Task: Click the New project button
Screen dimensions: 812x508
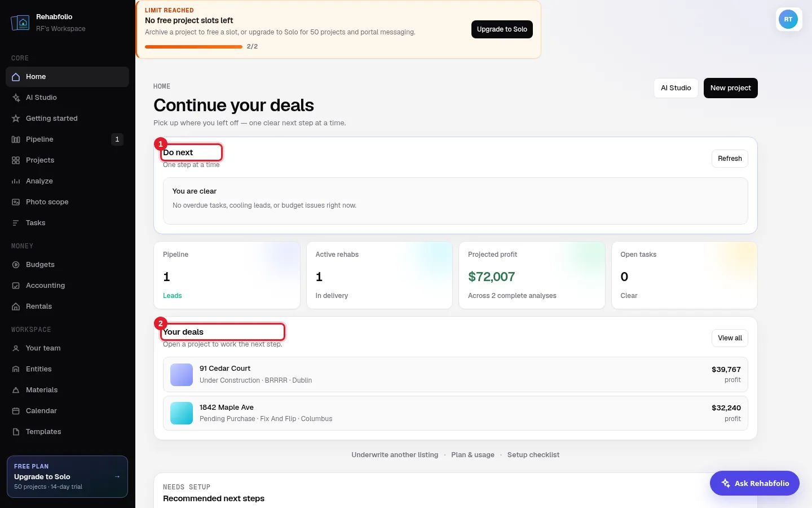Action: [731, 88]
